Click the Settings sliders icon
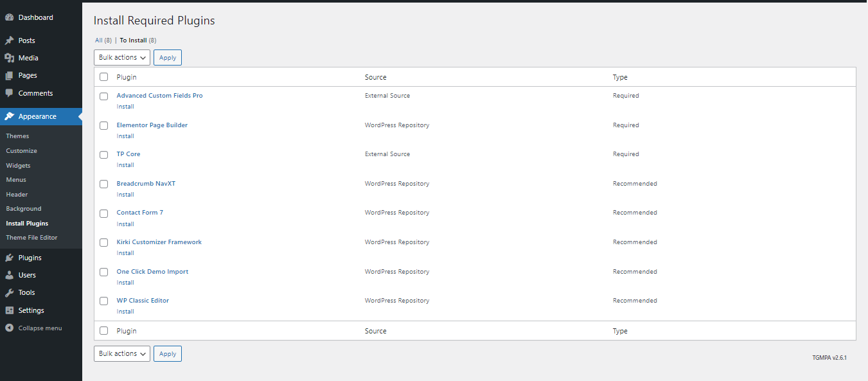The width and height of the screenshot is (868, 381). click(9, 310)
